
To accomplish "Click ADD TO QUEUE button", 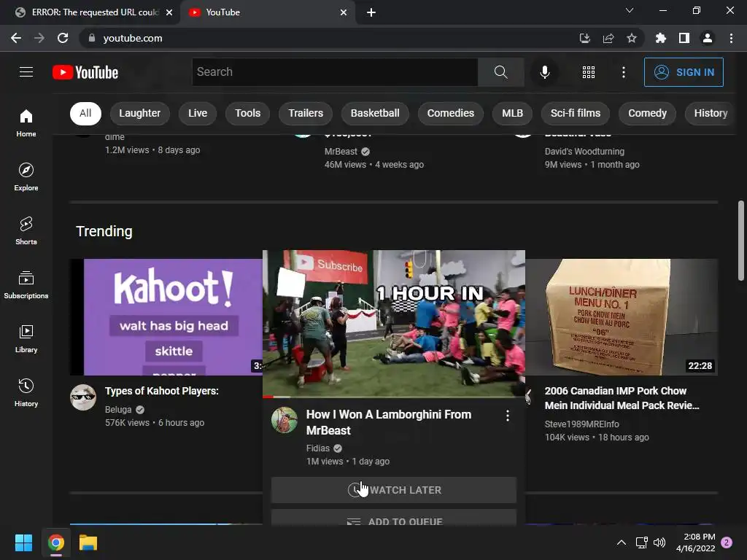I will [393, 518].
